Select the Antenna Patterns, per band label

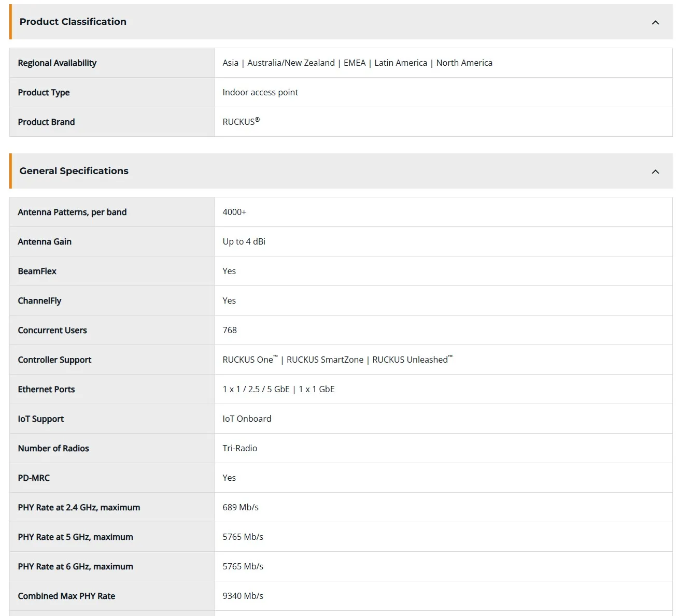tap(72, 212)
